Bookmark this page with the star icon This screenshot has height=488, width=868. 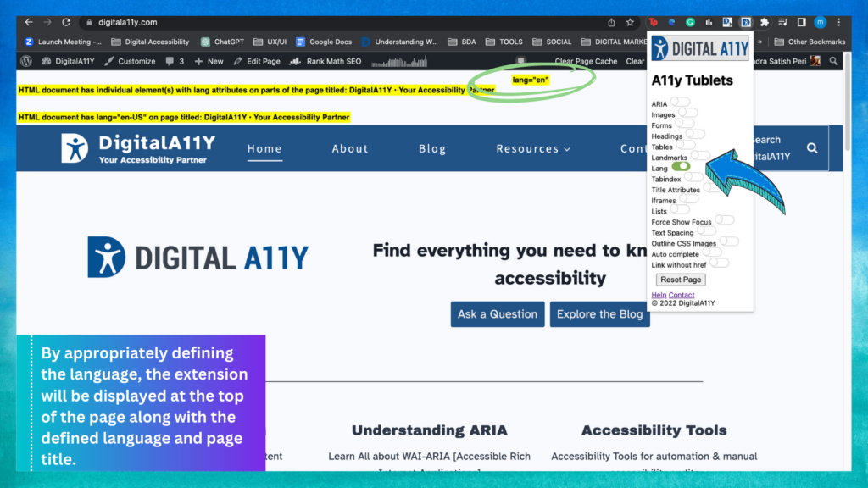click(x=630, y=22)
